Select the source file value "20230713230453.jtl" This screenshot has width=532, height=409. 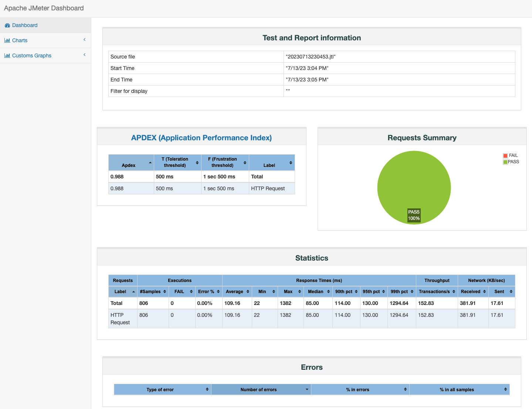tap(311, 57)
